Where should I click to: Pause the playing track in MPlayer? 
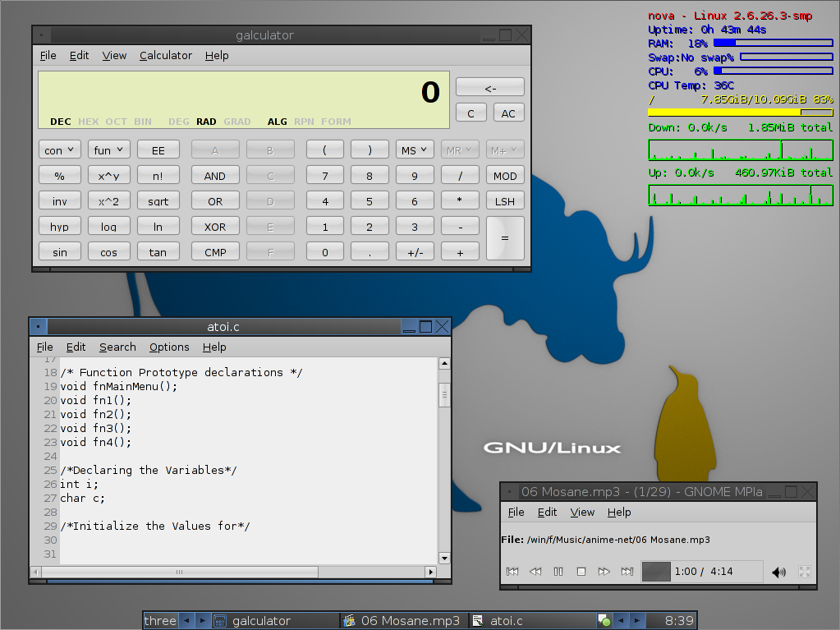coord(558,572)
